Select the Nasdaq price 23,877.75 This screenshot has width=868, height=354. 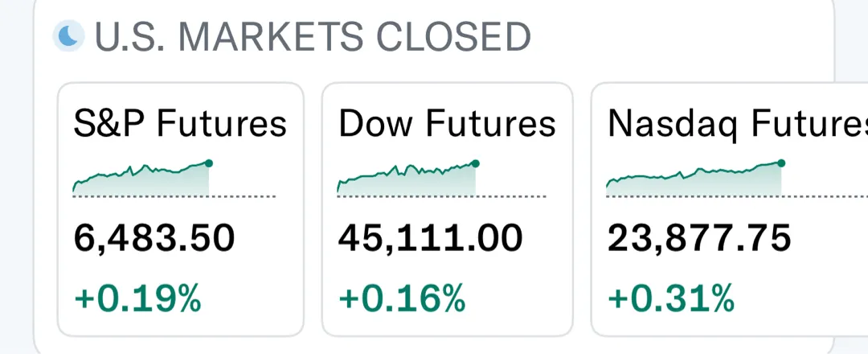[699, 238]
